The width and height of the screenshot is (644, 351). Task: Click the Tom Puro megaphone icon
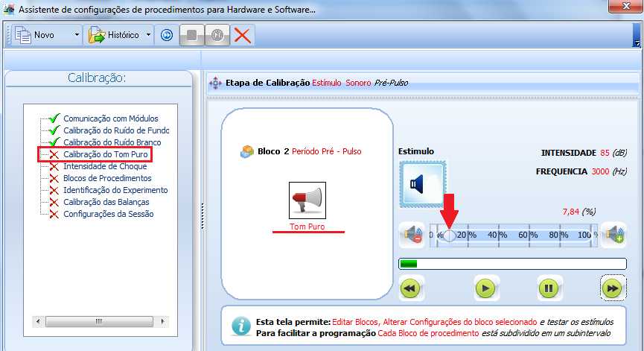pos(307,200)
